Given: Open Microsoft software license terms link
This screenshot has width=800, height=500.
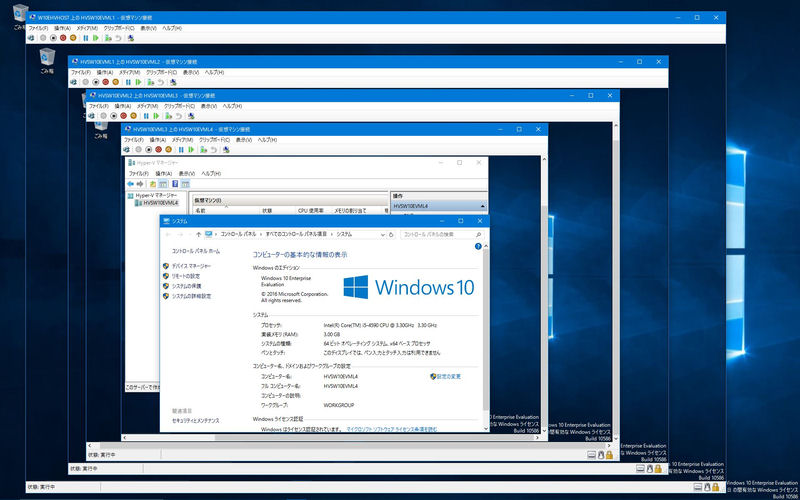Looking at the screenshot, I should [392, 430].
